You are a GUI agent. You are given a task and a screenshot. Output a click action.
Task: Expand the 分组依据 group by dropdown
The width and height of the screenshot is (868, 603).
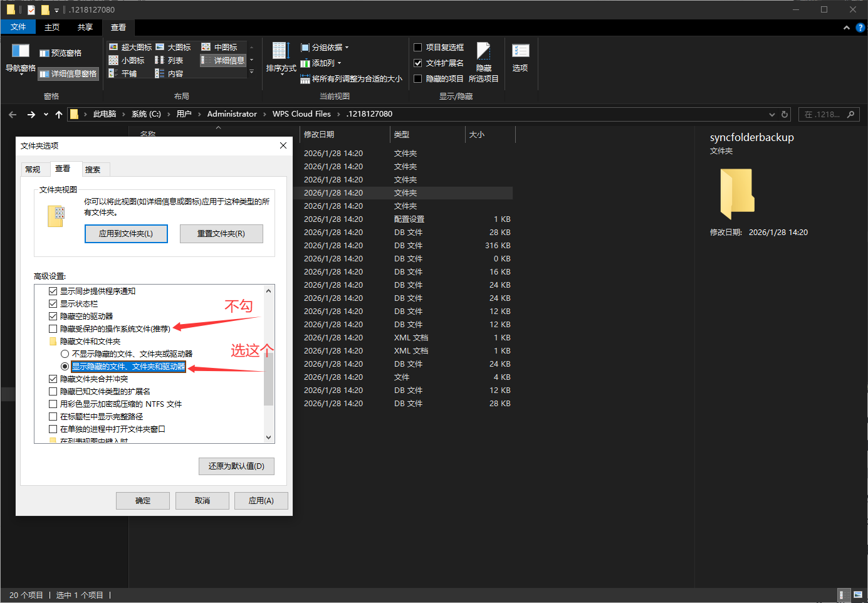[325, 48]
